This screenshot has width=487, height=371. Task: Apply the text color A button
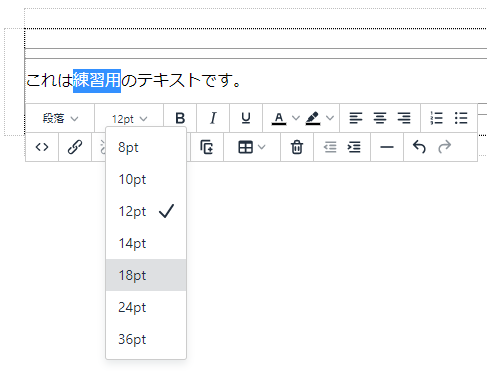point(279,118)
